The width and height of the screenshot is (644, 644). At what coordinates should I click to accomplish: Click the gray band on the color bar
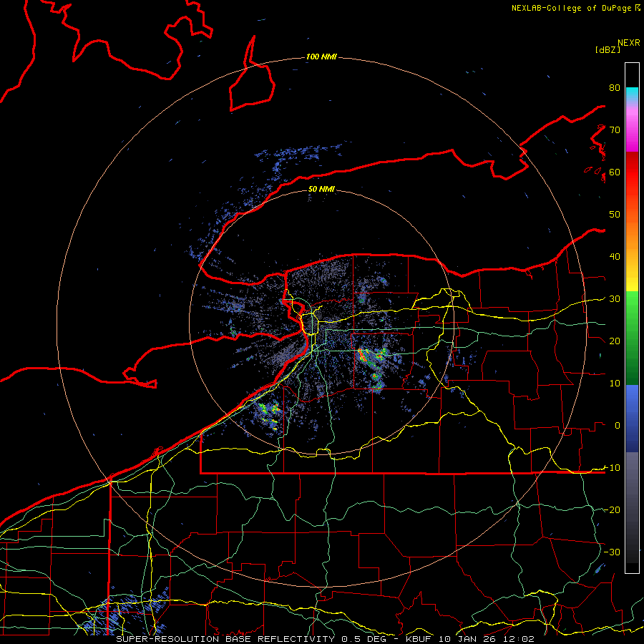tap(632, 507)
